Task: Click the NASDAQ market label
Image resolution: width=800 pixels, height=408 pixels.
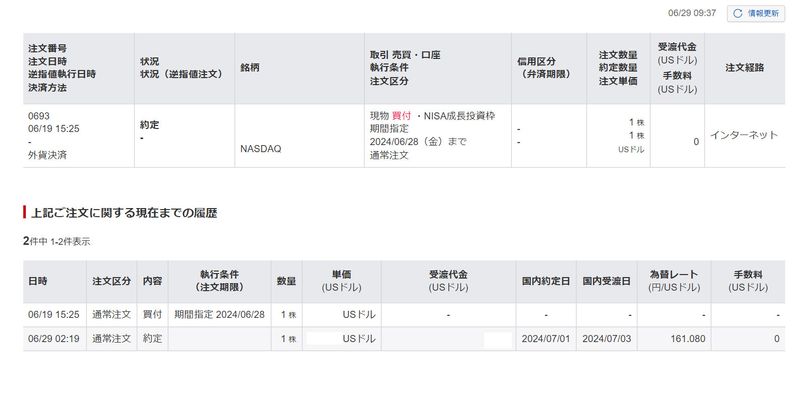Action: coord(261,148)
